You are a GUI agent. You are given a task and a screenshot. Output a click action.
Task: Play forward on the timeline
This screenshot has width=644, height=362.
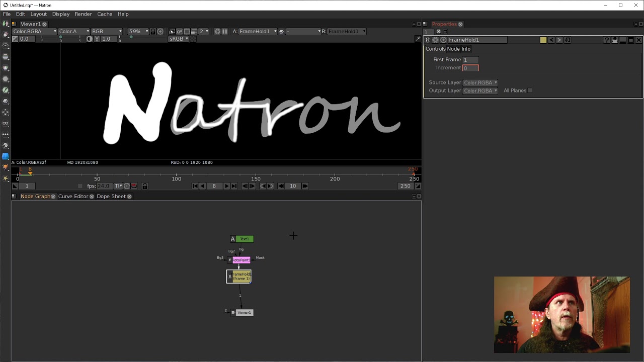pos(226,186)
